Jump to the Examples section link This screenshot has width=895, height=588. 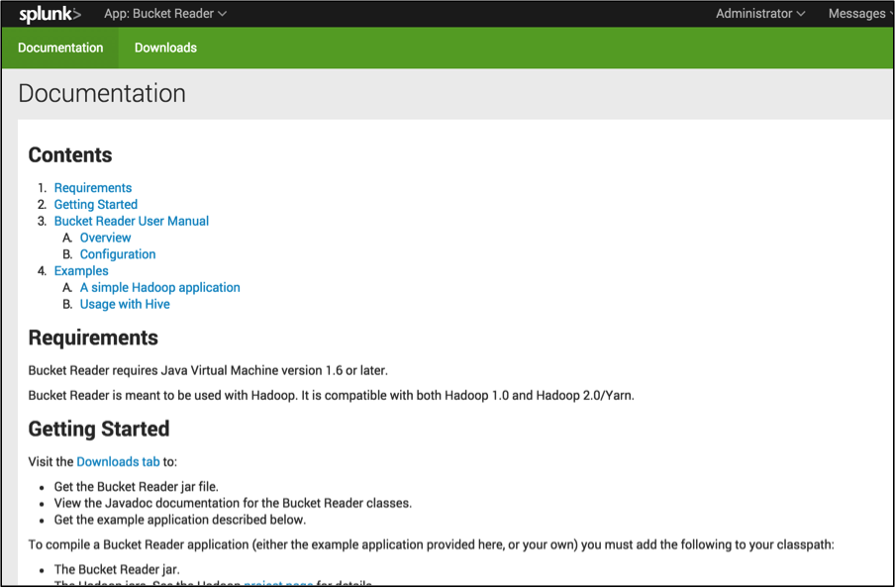[x=81, y=270]
